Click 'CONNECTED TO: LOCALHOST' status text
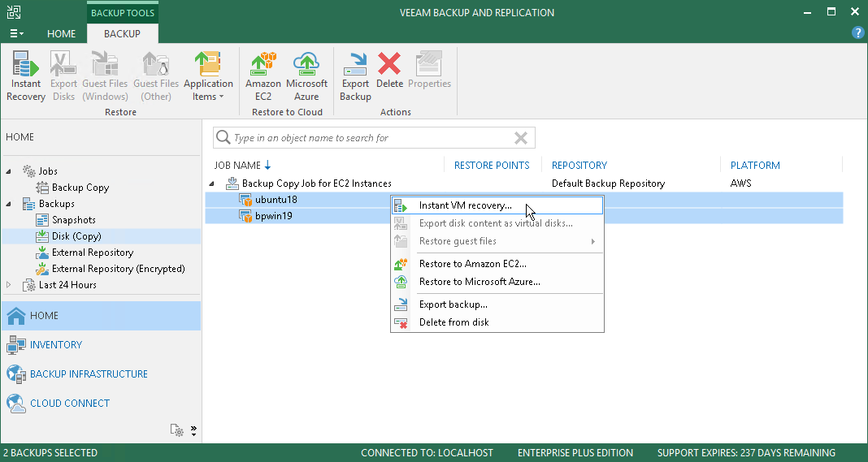Screen dimensions: 868x462 coord(427,452)
